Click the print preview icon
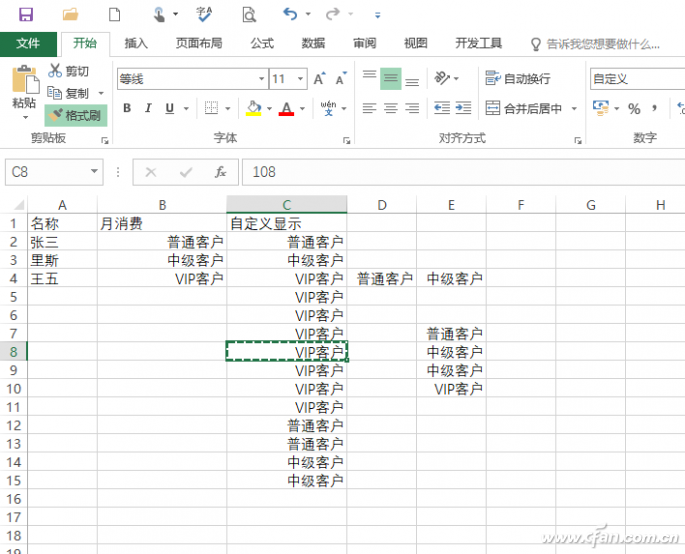Viewport: 685px width, 554px height. pyautogui.click(x=249, y=14)
